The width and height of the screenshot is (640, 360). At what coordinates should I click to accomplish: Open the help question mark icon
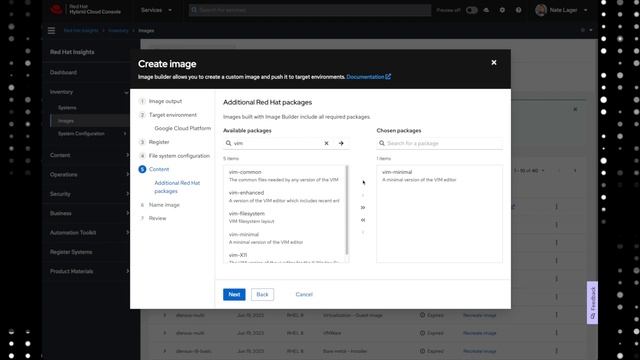pyautogui.click(x=518, y=10)
